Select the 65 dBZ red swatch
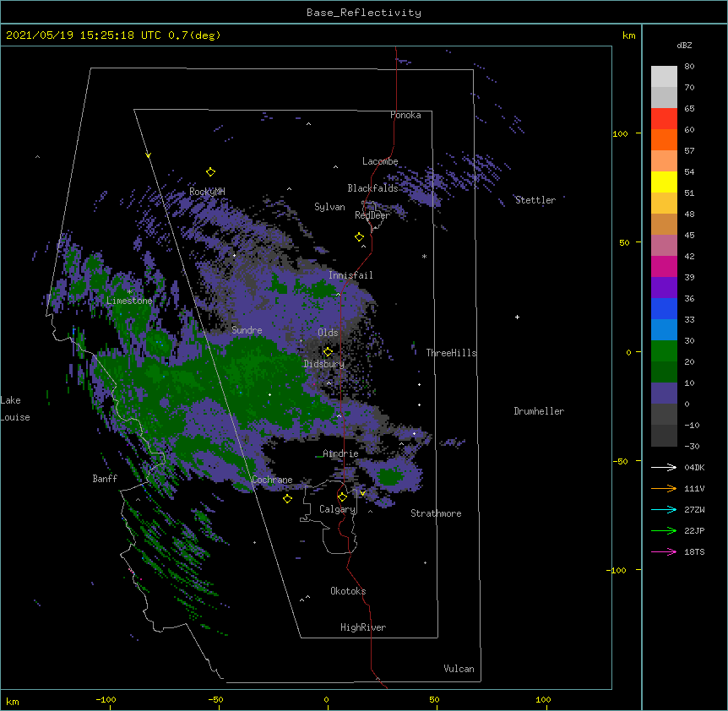728x711 pixels. coord(664,118)
